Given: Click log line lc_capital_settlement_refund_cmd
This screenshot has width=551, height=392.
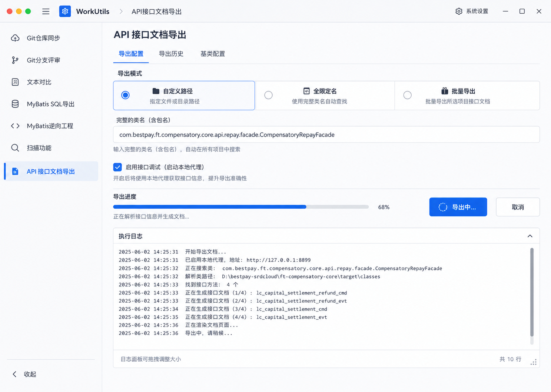Looking at the screenshot, I should tap(233, 293).
